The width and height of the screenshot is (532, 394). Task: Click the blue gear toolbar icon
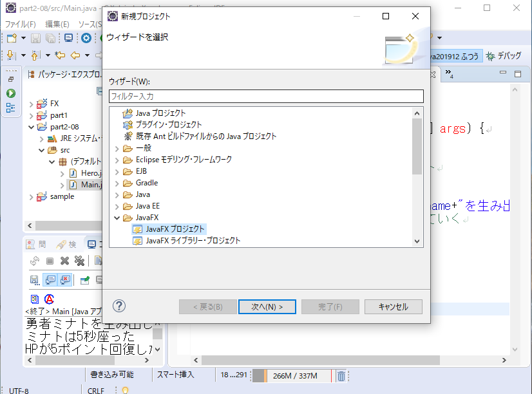[x=86, y=38]
